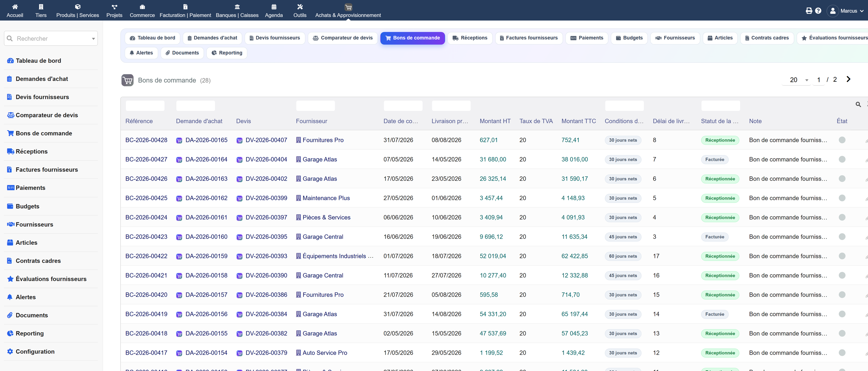Click the printer icon in top bar
The image size is (868, 371).
[x=809, y=11]
